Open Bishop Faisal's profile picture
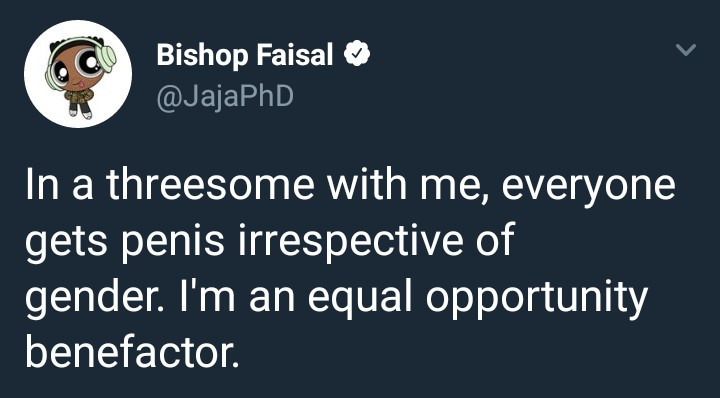This screenshot has height=398, width=720. coord(78,74)
